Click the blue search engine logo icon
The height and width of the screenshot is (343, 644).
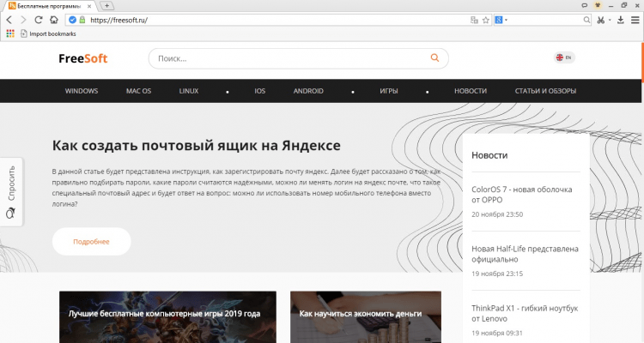[x=499, y=20]
